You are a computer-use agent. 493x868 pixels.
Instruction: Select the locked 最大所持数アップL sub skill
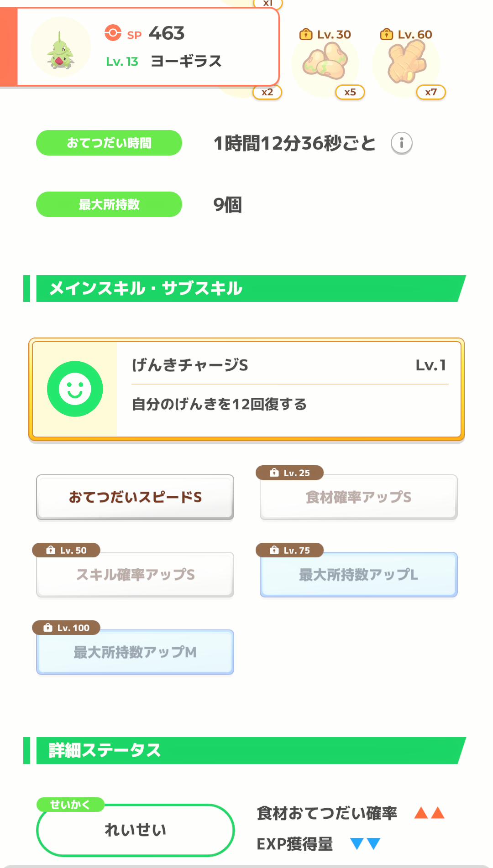(x=358, y=575)
